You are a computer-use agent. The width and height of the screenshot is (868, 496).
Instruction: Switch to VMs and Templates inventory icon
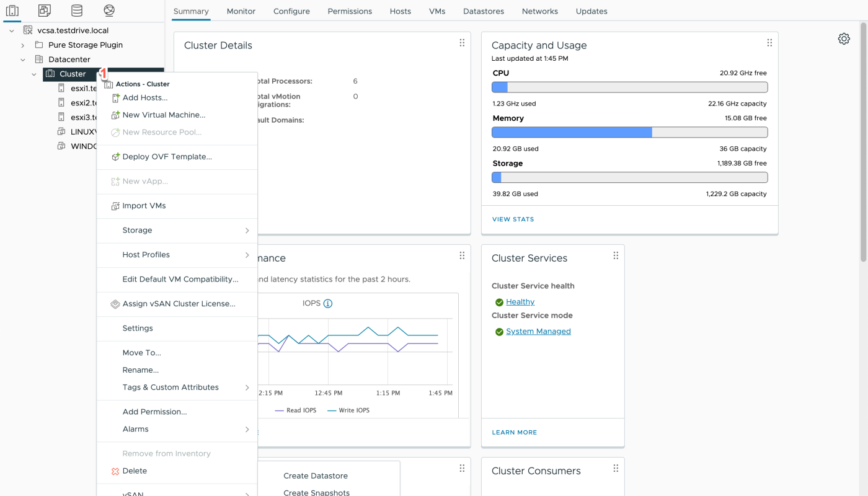point(44,11)
